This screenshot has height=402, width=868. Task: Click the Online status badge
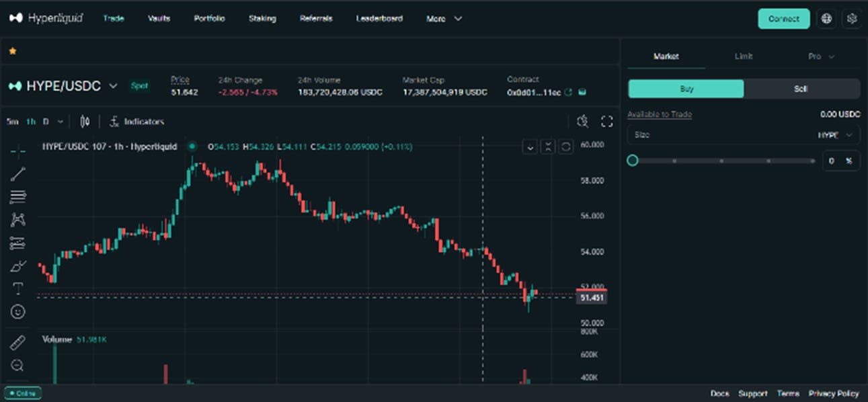point(23,393)
